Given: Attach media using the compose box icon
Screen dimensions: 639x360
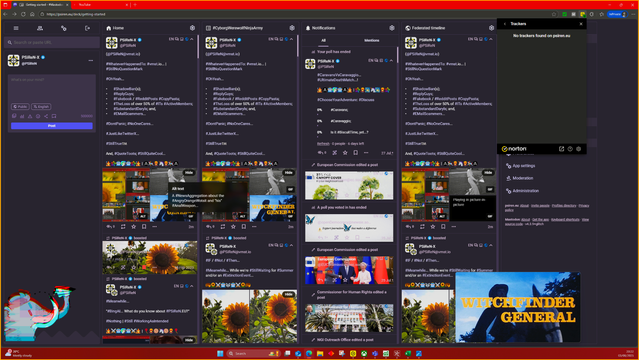Looking at the screenshot, I should pos(14,116).
